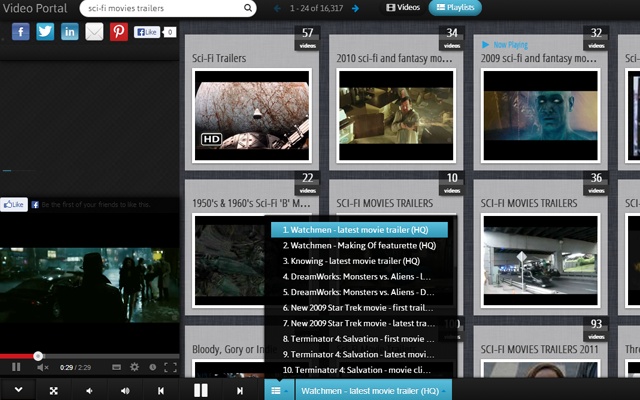Screen dimensions: 640x400
Task: Skip to previous track in bottom bar
Action: (x=161, y=390)
